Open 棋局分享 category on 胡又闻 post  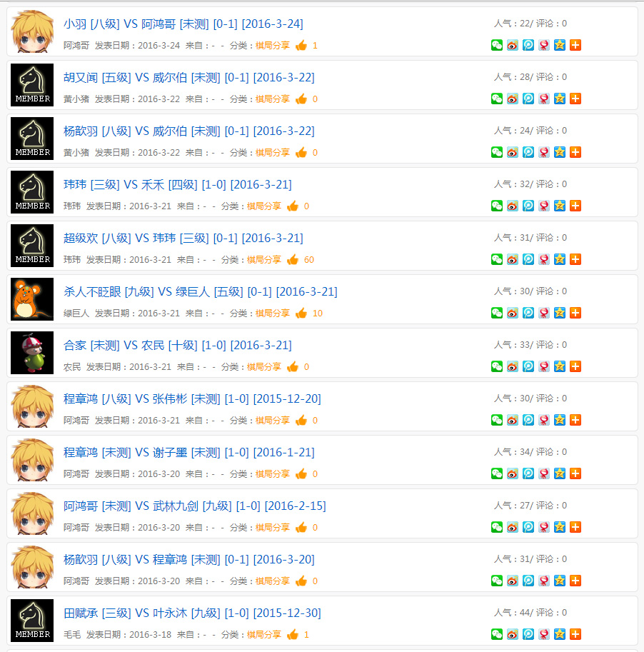coord(272,99)
